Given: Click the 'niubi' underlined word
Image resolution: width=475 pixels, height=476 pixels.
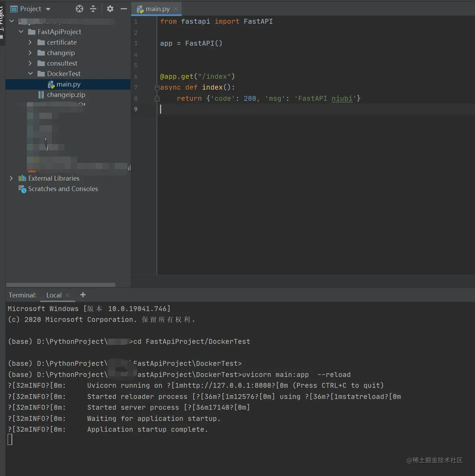Looking at the screenshot, I should pos(342,98).
